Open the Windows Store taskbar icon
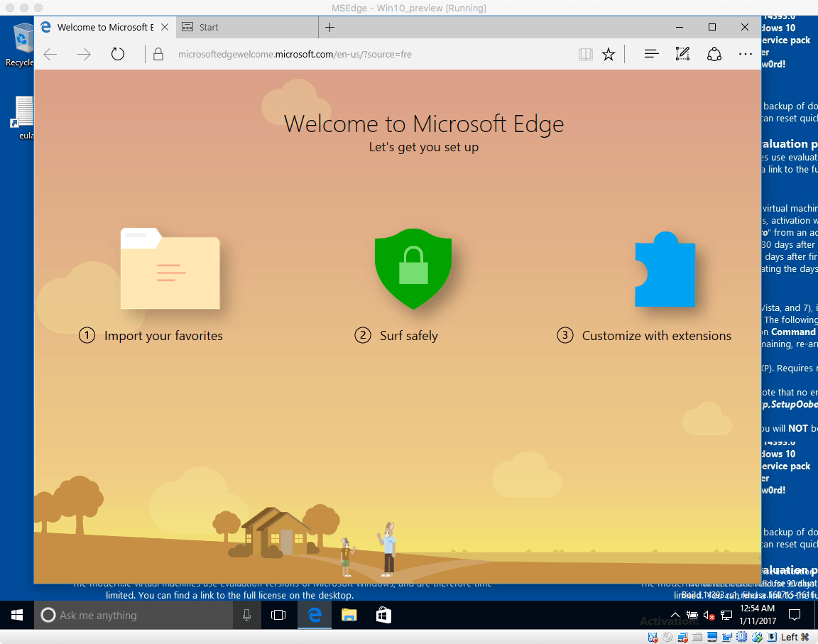The height and width of the screenshot is (644, 818). tap(383, 616)
